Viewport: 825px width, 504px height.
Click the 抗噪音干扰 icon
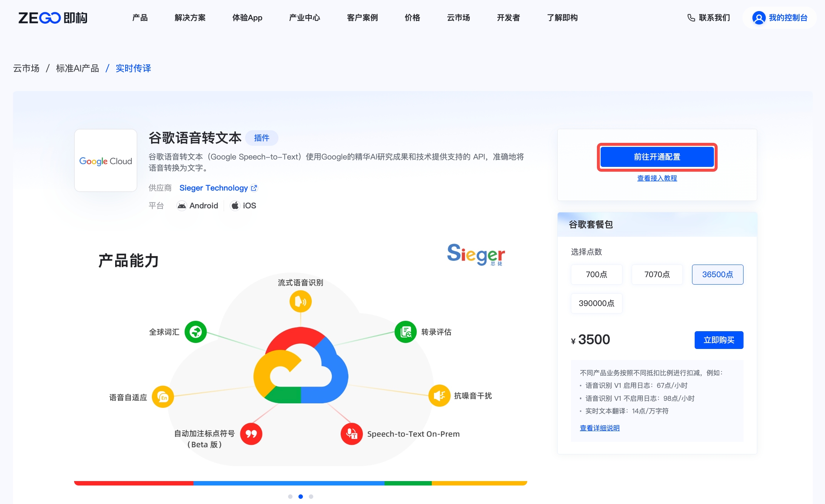[439, 396]
